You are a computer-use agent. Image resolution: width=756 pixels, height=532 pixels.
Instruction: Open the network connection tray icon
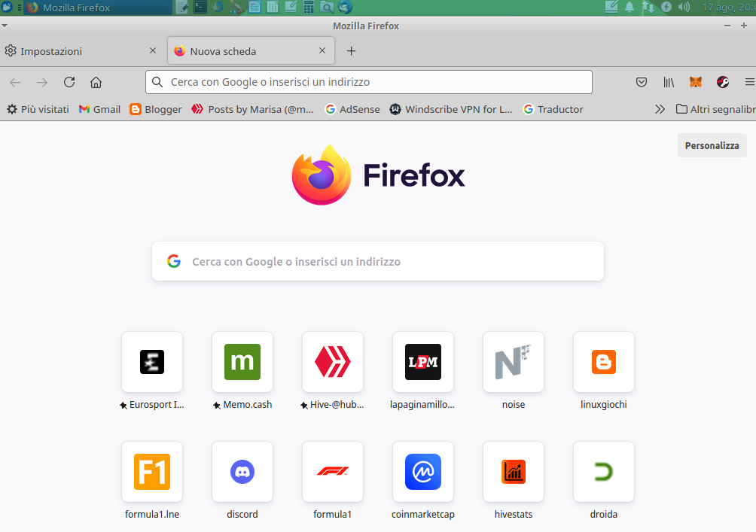(648, 8)
